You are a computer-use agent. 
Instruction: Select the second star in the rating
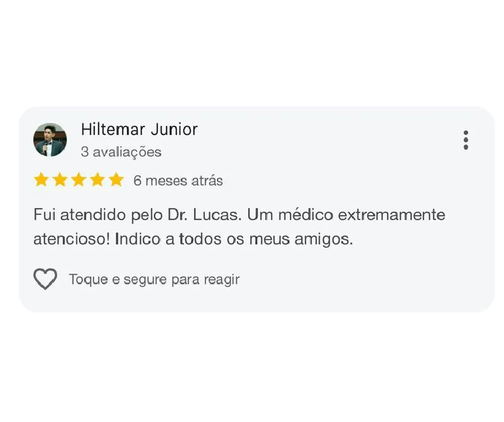59,180
